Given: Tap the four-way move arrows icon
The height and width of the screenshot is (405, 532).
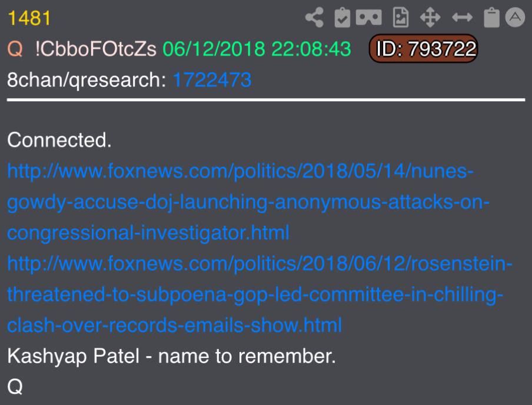Looking at the screenshot, I should point(430,17).
